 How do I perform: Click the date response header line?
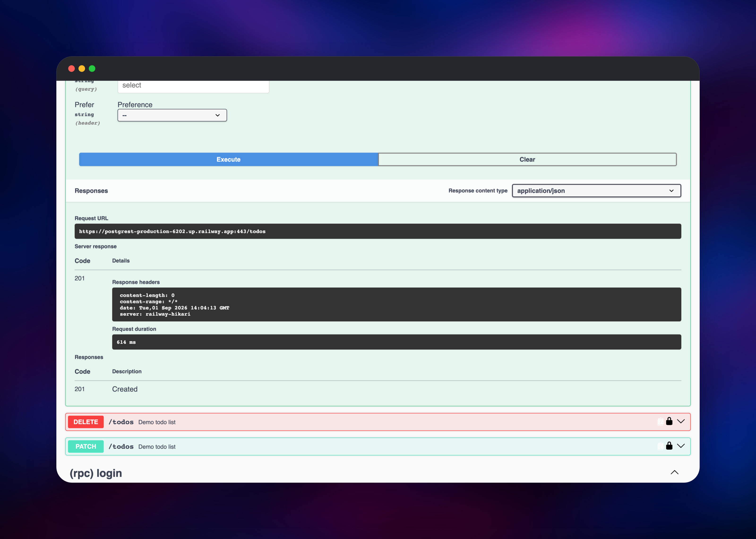[175, 308]
